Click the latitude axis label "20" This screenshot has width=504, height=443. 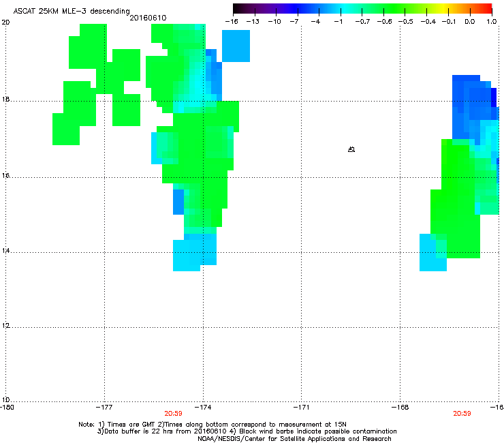point(5,22)
